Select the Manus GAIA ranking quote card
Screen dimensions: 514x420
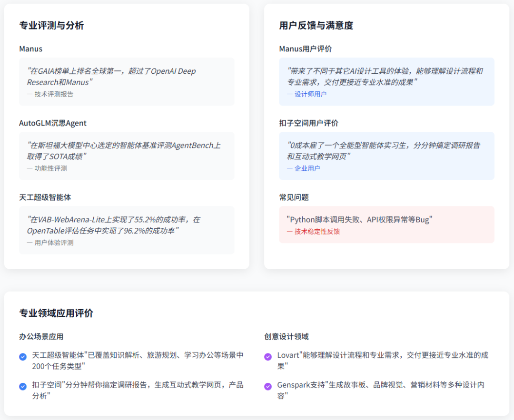[x=126, y=81]
